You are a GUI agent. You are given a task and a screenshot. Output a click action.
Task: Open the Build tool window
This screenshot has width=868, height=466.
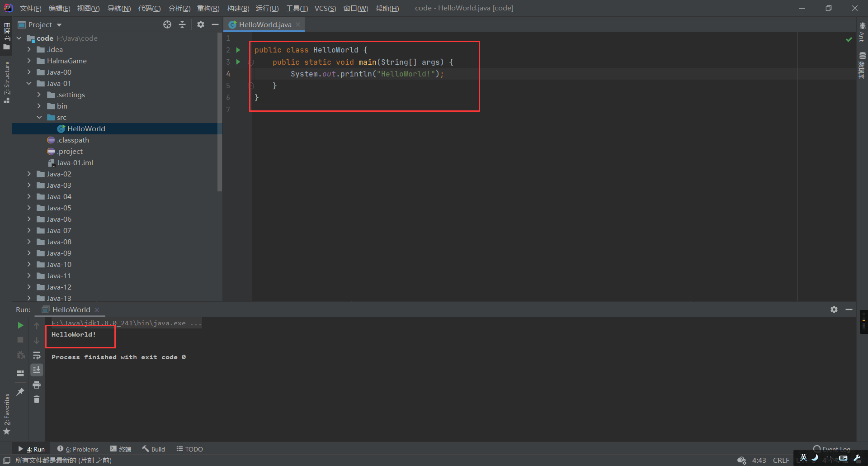(153, 449)
